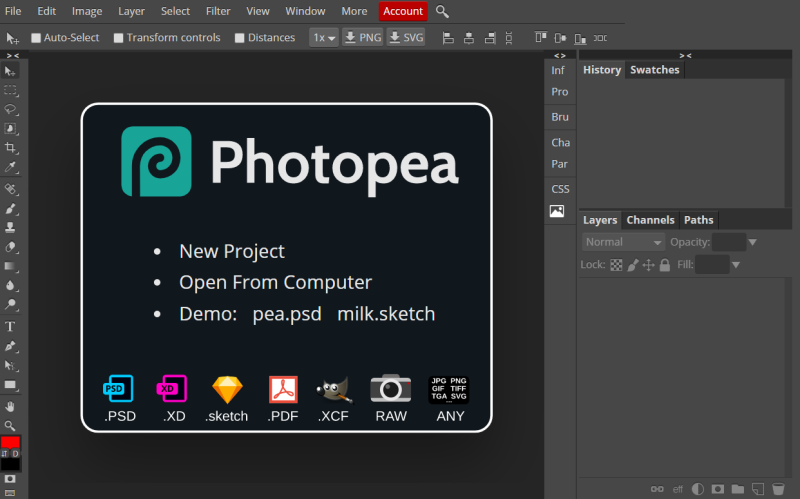Viewport: 800px width, 499px height.
Task: Expand the narrow side panel arrows
Action: coord(560,55)
